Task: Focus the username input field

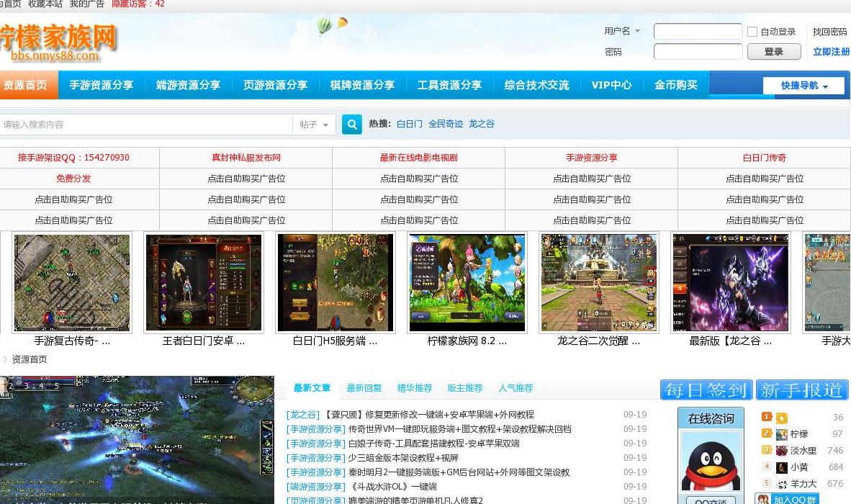Action: [698, 32]
